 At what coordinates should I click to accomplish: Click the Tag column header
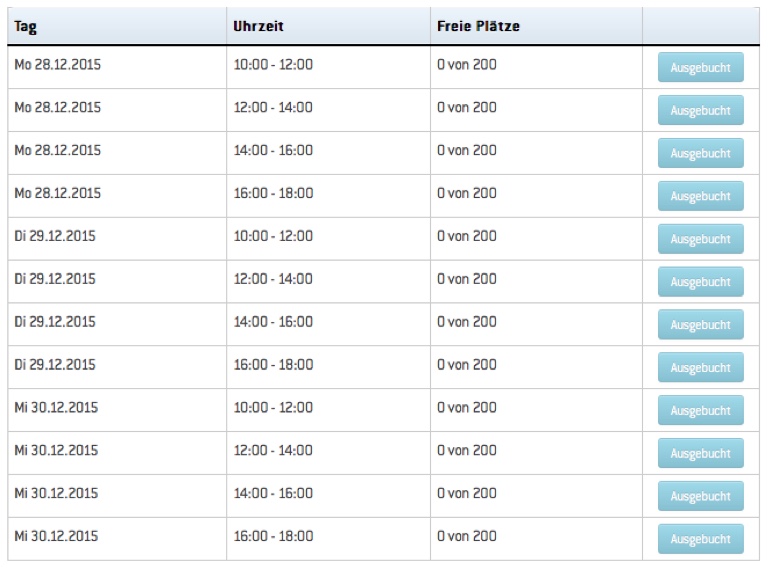[x=26, y=27]
